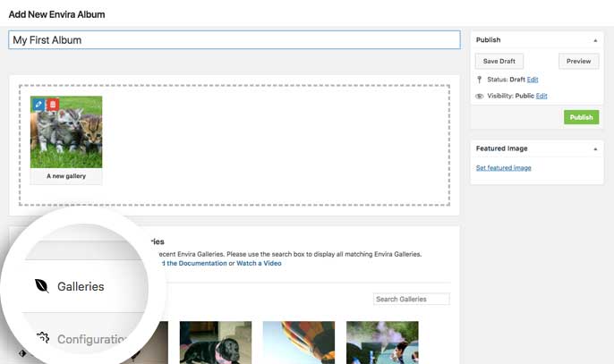
Task: Open the Watch a Video link
Action: pos(260,264)
